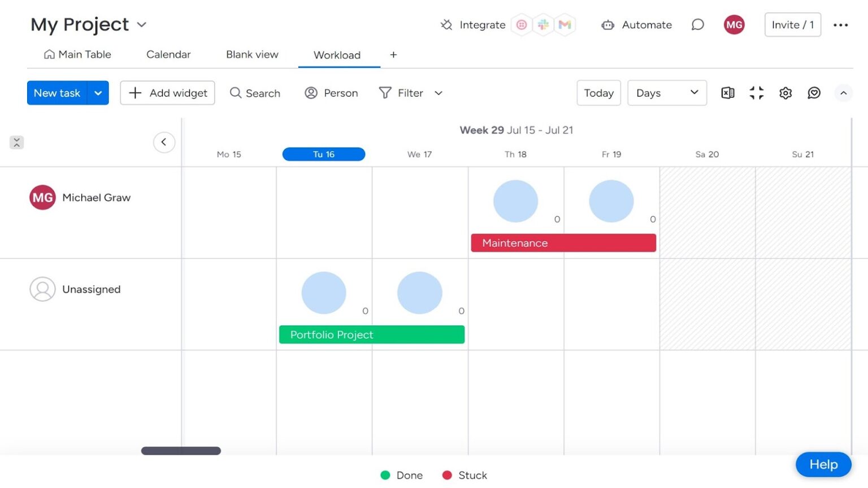Image resolution: width=868 pixels, height=488 pixels.
Task: Switch to the Calendar tab
Action: (168, 54)
